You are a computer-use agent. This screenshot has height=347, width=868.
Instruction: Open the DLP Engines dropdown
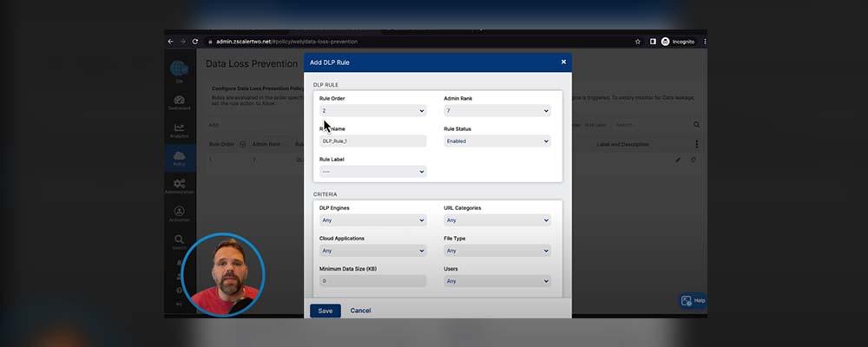372,220
